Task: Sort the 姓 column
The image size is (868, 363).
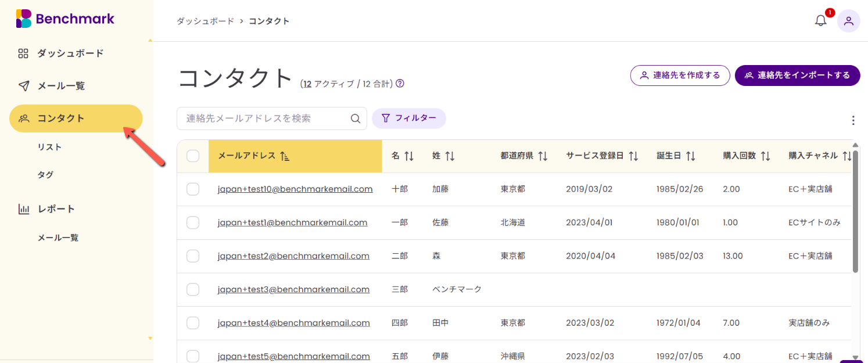Action: click(450, 156)
